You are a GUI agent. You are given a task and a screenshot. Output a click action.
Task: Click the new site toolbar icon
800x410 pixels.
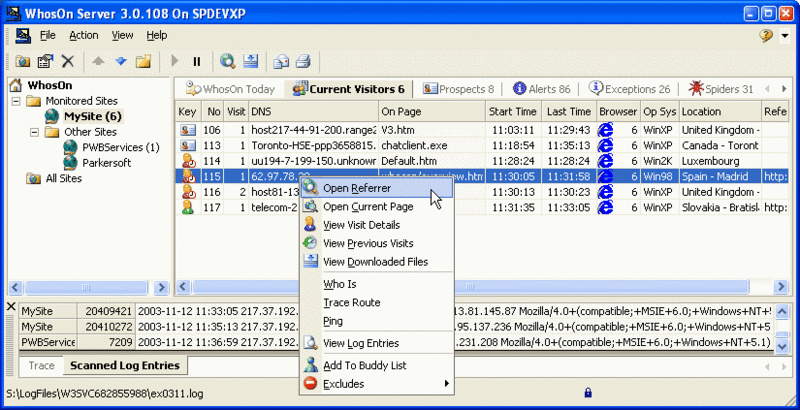[x=22, y=62]
